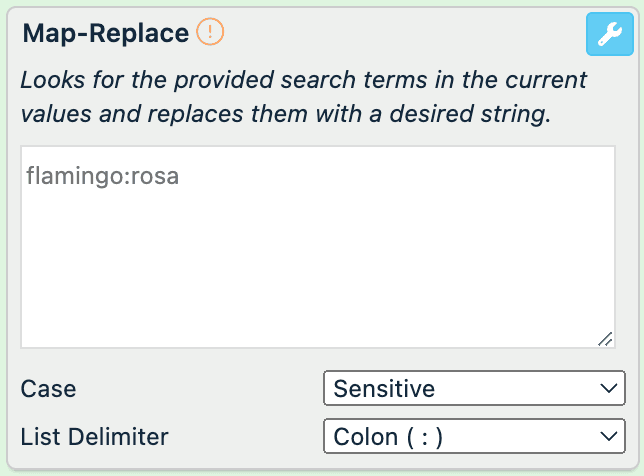
Task: Click the "Colon ( : )" delimiter value
Action: (388, 436)
